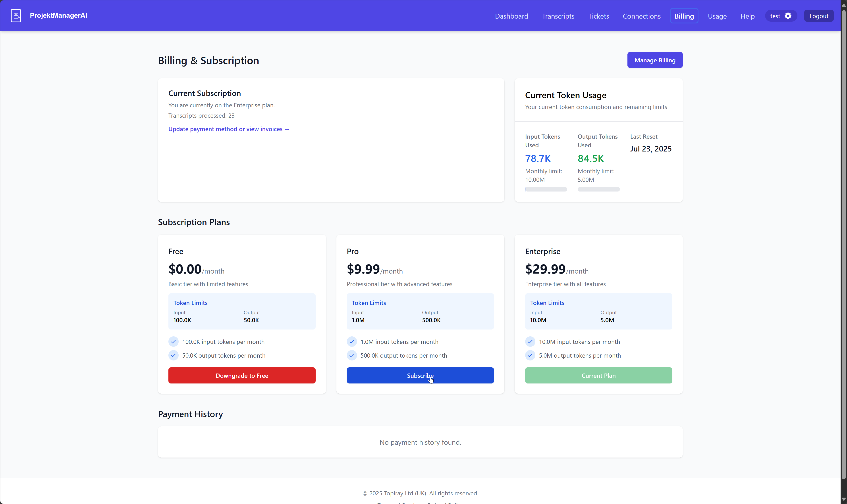The width and height of the screenshot is (847, 504).
Task: Click checkmark beside 500.0K output tokens
Action: [x=352, y=356]
